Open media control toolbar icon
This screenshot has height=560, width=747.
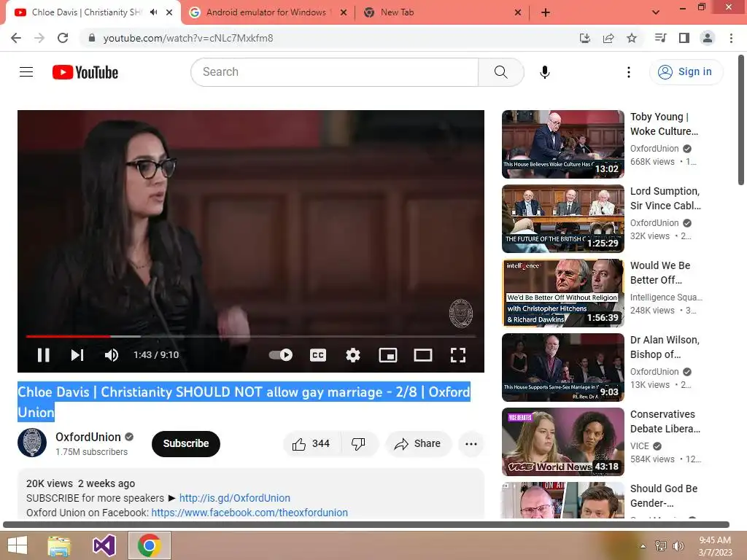(x=660, y=38)
